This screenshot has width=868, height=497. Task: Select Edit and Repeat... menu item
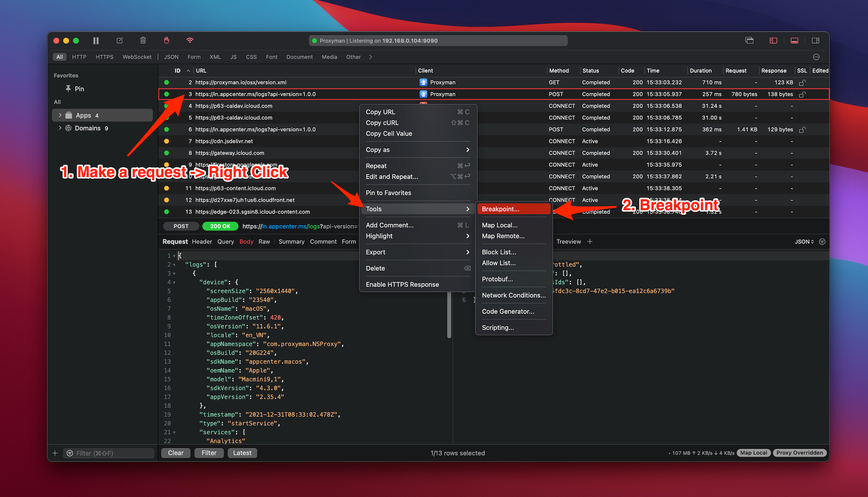click(417, 177)
